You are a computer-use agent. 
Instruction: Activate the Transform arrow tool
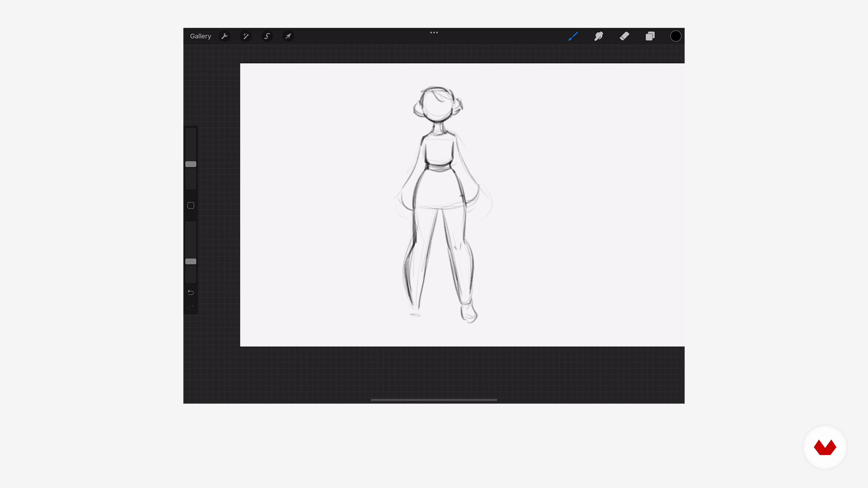(288, 36)
